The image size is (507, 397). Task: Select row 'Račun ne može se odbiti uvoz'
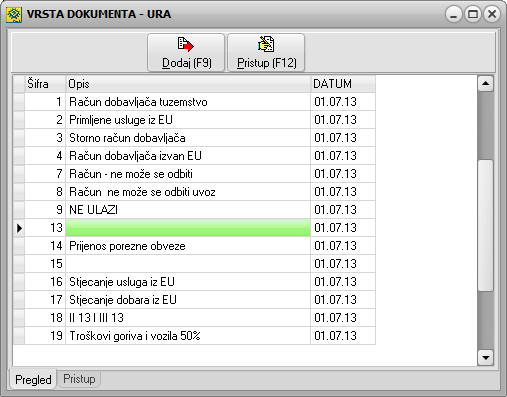194,192
